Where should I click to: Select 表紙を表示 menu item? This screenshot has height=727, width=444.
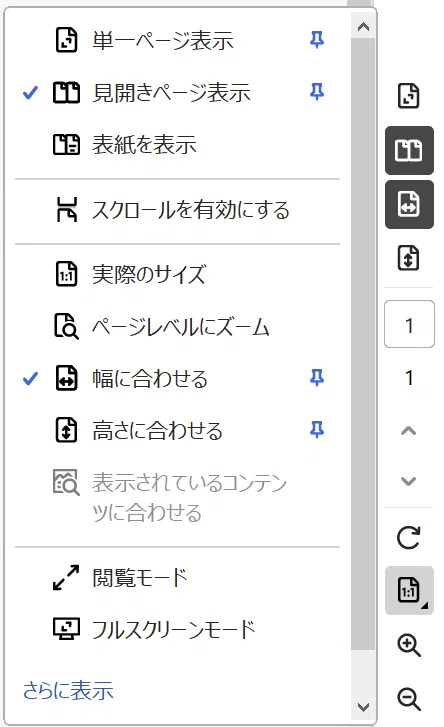pyautogui.click(x=178, y=145)
